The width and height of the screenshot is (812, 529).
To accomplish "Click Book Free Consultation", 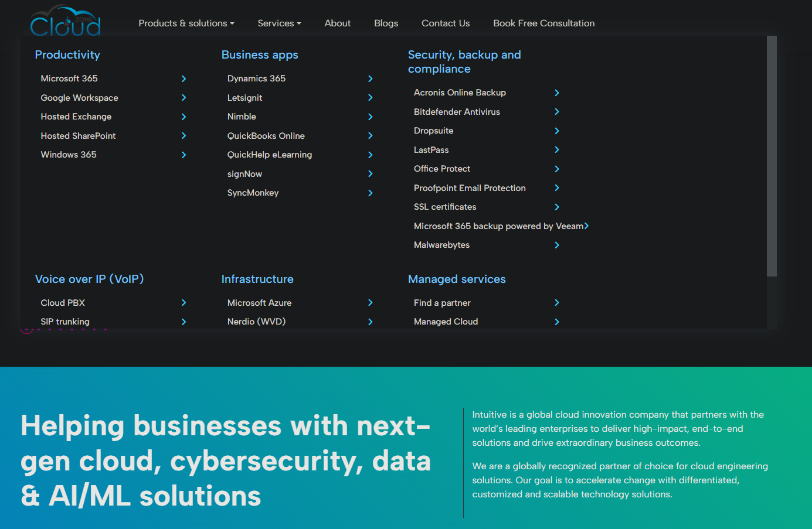I will point(543,23).
